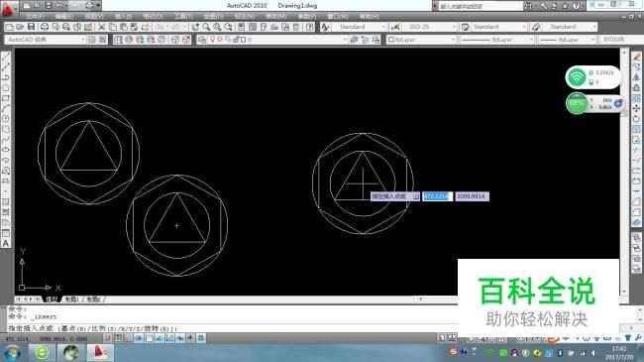The image size is (644, 362).
Task: Open the 文件(F) menu
Action: [x=35, y=17]
